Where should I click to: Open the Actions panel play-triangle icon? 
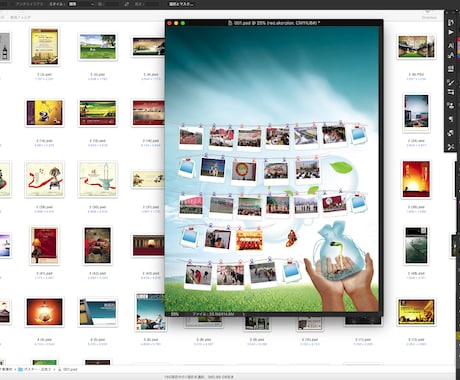pyautogui.click(x=451, y=32)
